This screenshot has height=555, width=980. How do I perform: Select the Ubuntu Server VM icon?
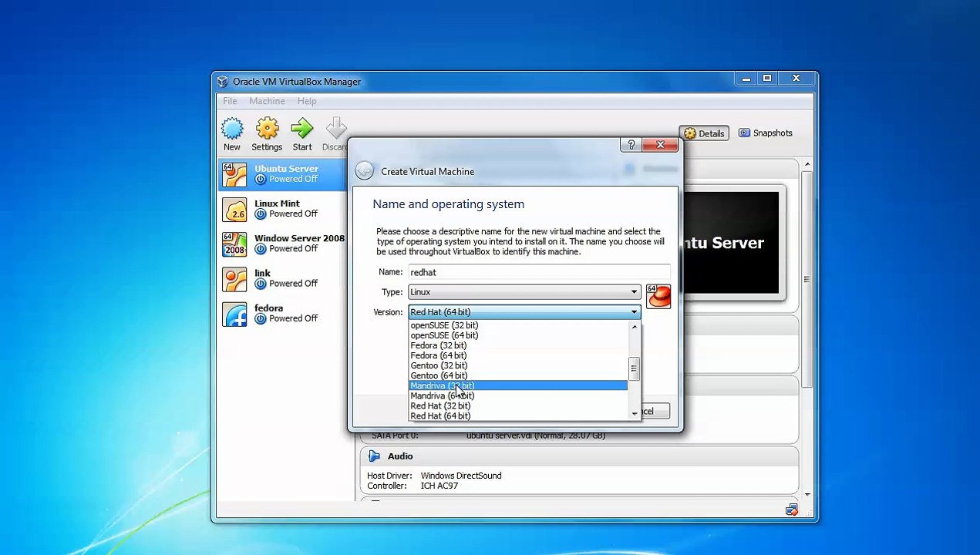click(x=234, y=174)
